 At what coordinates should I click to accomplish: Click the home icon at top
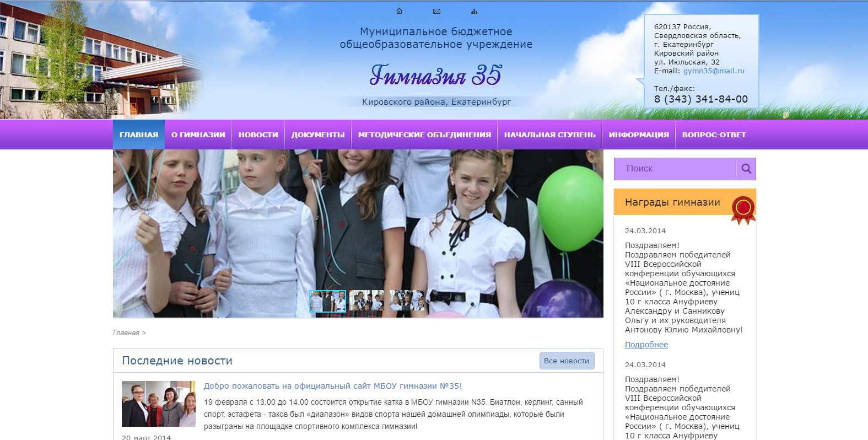[400, 11]
